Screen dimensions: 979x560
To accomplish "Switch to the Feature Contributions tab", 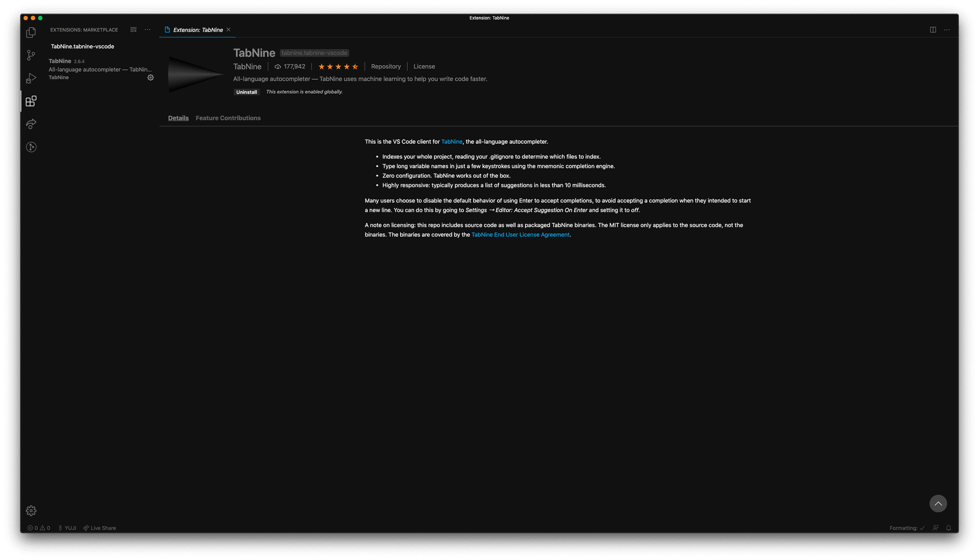I will click(228, 118).
